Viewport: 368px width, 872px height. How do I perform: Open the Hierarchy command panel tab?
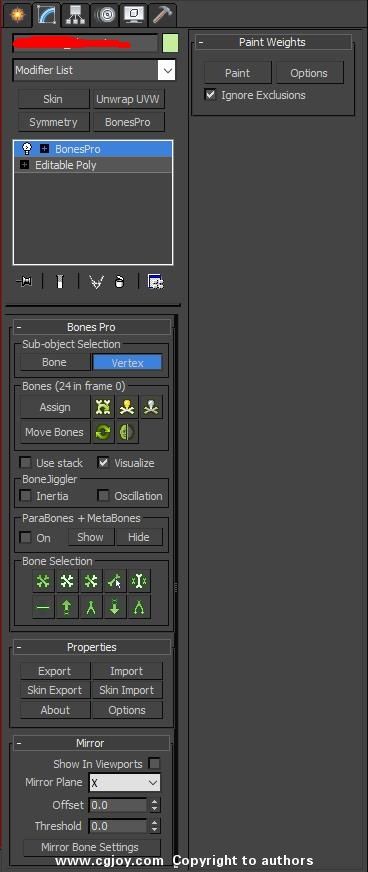pos(75,15)
